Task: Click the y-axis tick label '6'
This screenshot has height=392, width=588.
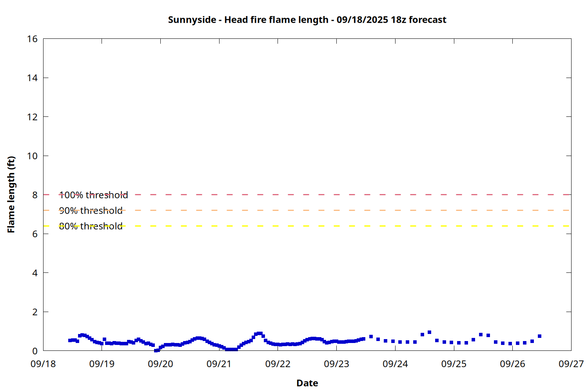Action: [35, 234]
